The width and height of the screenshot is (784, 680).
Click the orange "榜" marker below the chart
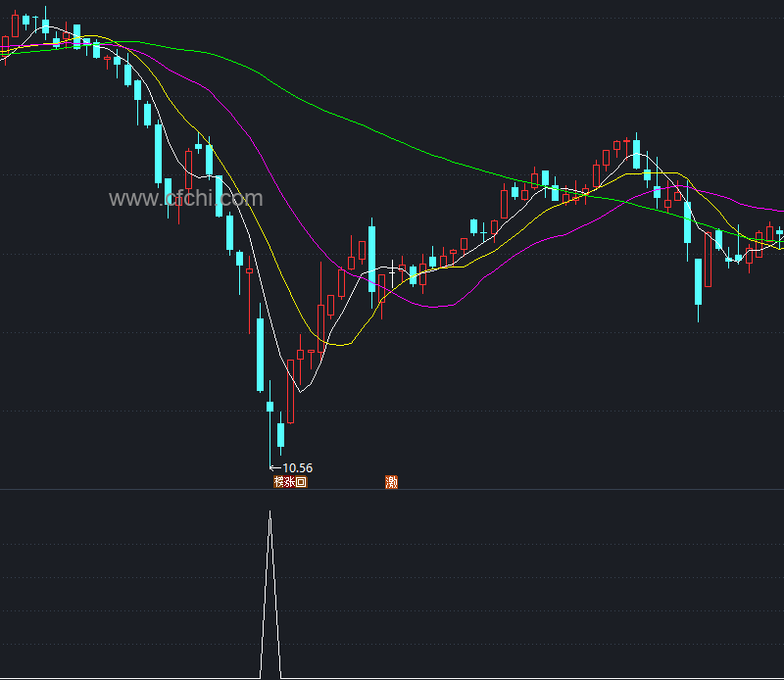tap(279, 482)
